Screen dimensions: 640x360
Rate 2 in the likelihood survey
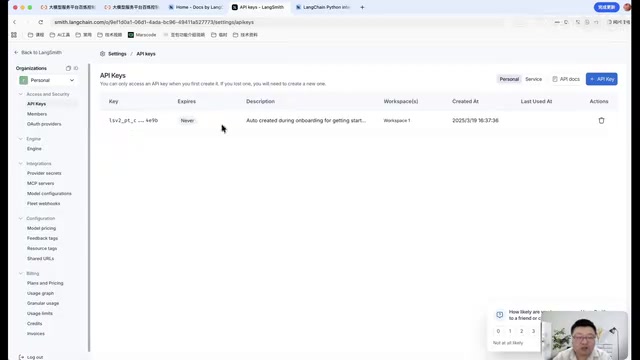[x=522, y=331]
